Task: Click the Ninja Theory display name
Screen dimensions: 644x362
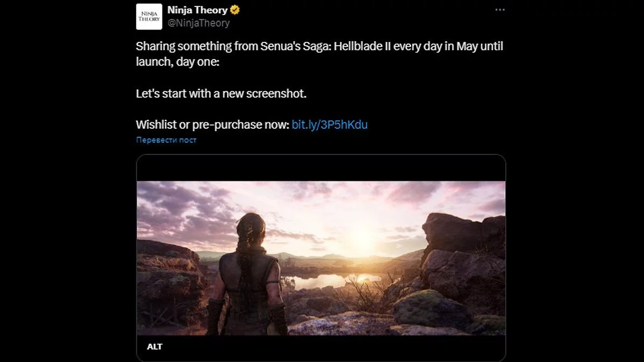Action: [197, 10]
